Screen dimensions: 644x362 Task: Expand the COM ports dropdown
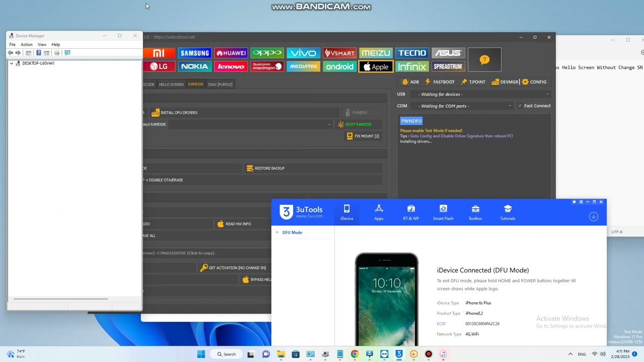click(x=462, y=106)
